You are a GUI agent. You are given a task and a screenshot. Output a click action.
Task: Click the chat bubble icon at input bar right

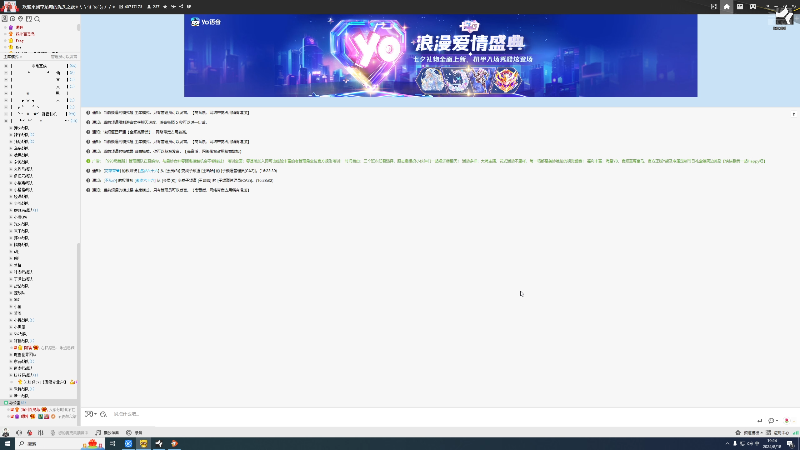771,421
